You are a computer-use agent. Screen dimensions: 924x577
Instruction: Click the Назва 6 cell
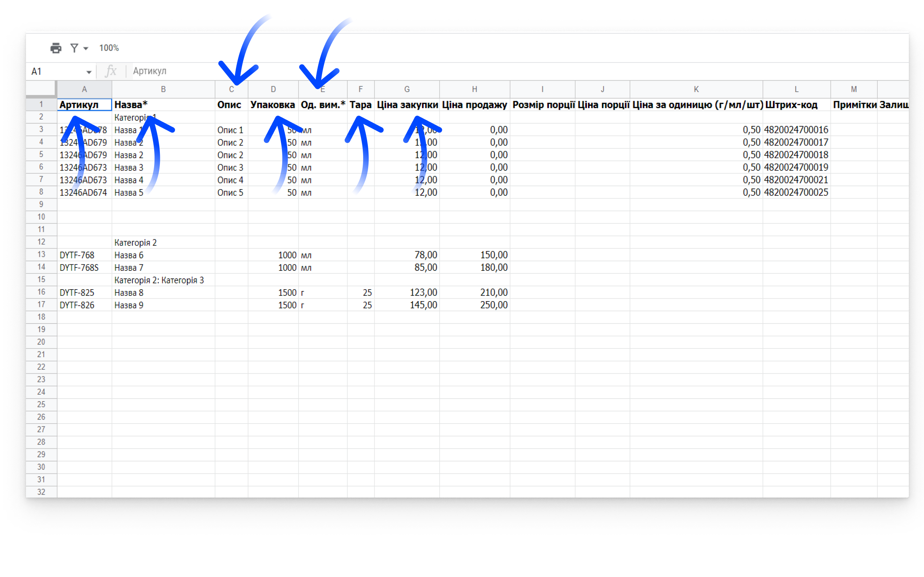163,255
